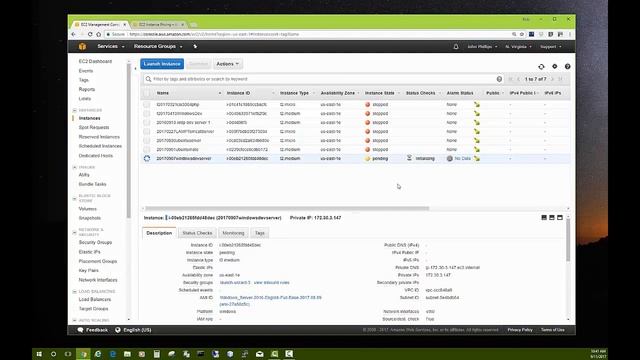Reload the browser page

pos(90,34)
